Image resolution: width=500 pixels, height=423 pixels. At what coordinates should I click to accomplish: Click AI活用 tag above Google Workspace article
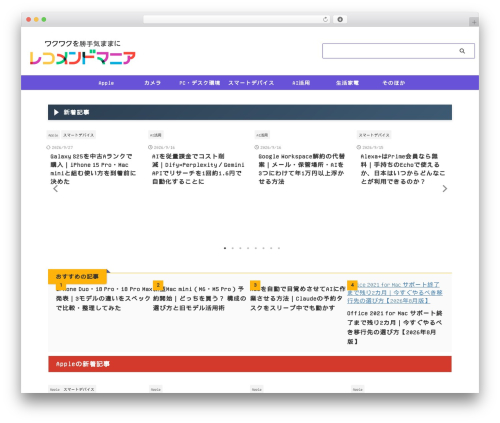click(262, 135)
